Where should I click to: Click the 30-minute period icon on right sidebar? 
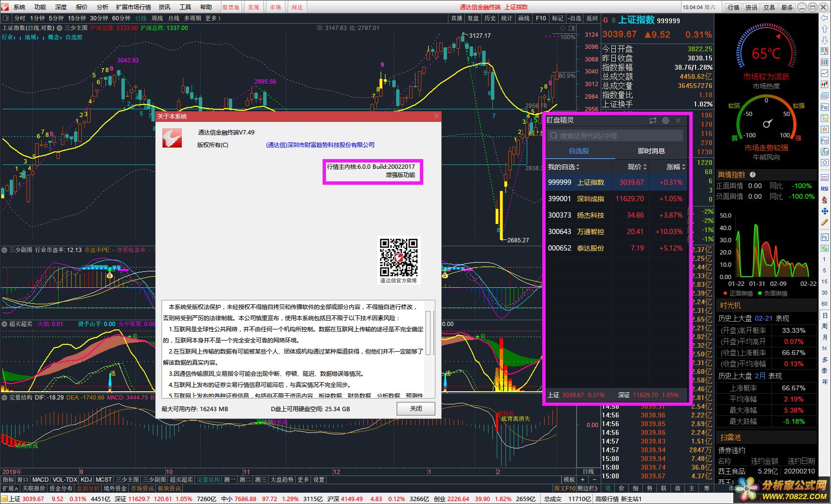825,293
